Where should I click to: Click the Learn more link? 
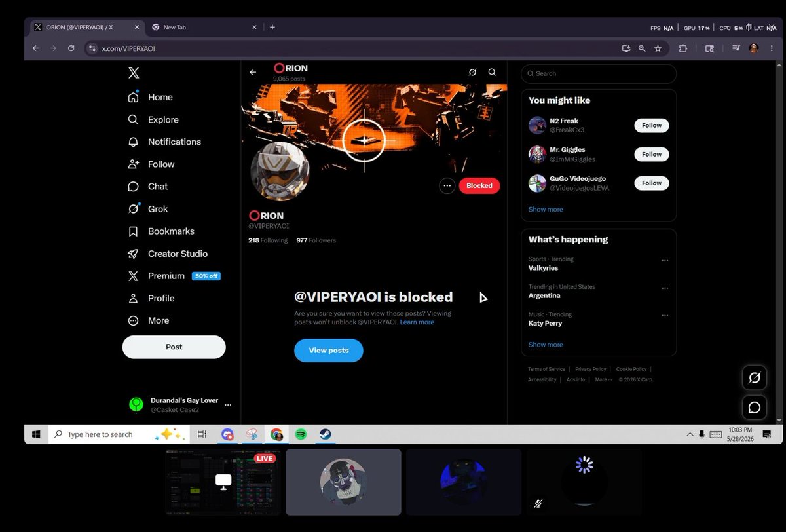417,322
